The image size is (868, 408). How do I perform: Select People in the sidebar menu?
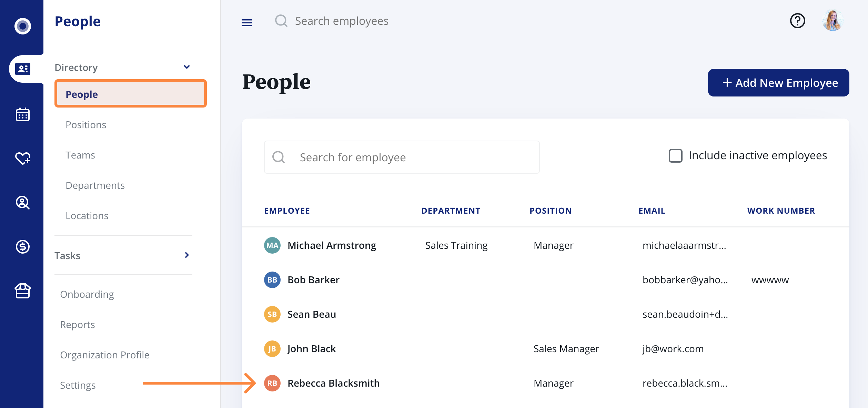pos(82,94)
